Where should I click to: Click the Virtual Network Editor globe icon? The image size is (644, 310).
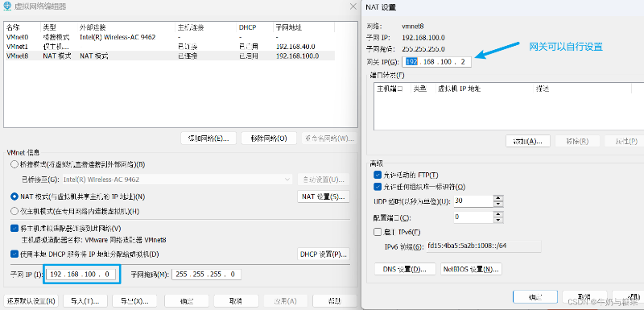click(7, 6)
